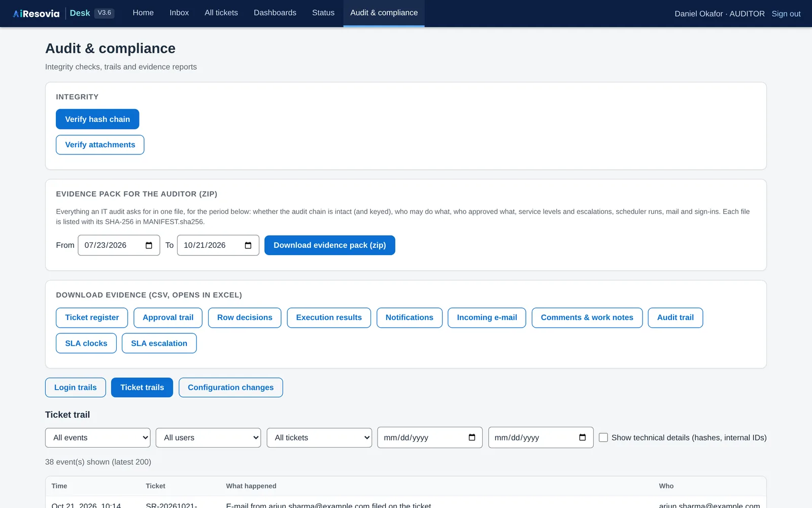Image resolution: width=812 pixels, height=508 pixels.
Task: Click the From date field 07/23/2026
Action: point(119,245)
